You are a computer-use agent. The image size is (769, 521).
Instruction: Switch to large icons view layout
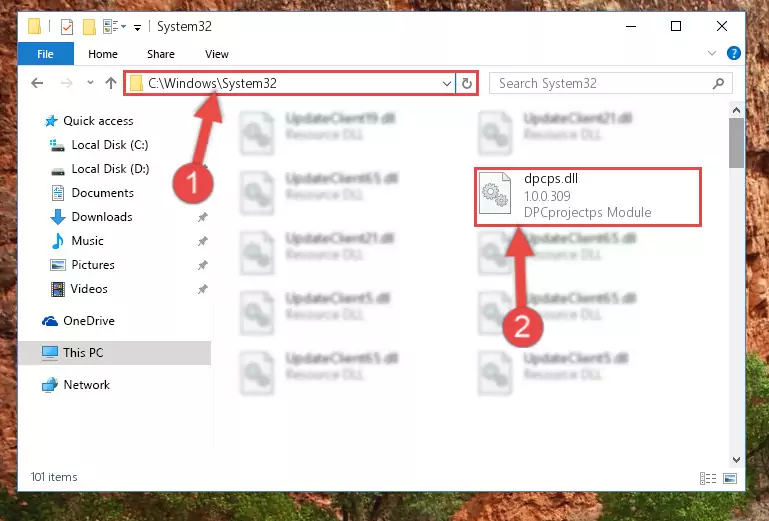730,478
